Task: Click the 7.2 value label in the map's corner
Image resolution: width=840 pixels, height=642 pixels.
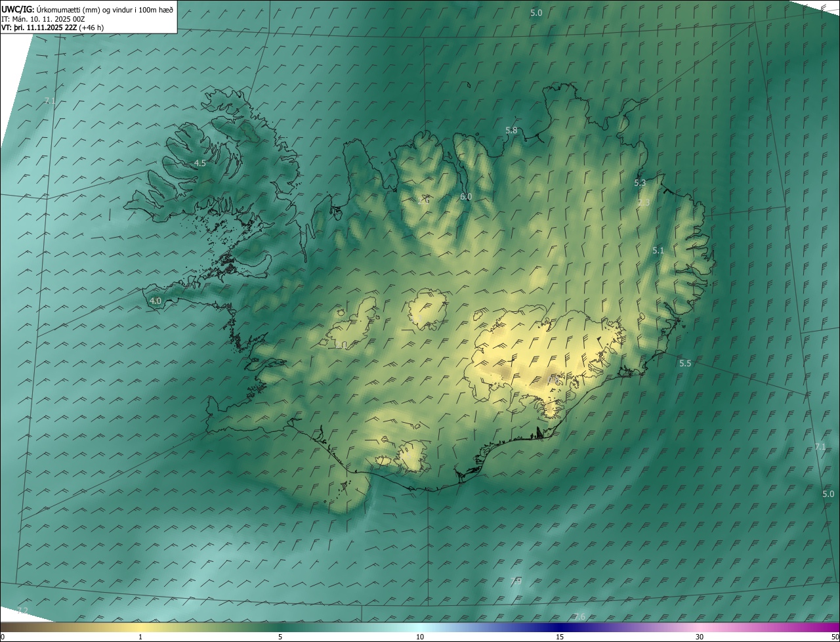Action: coord(22,610)
